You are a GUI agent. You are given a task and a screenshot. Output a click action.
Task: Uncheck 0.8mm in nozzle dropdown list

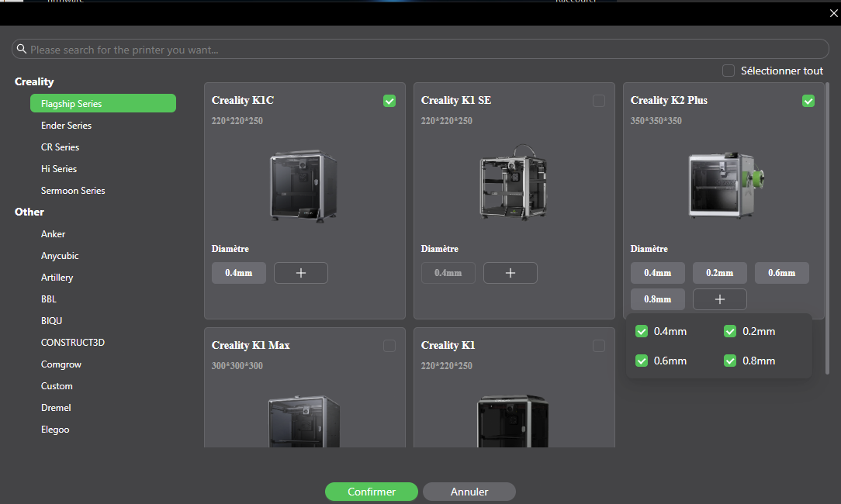(730, 361)
